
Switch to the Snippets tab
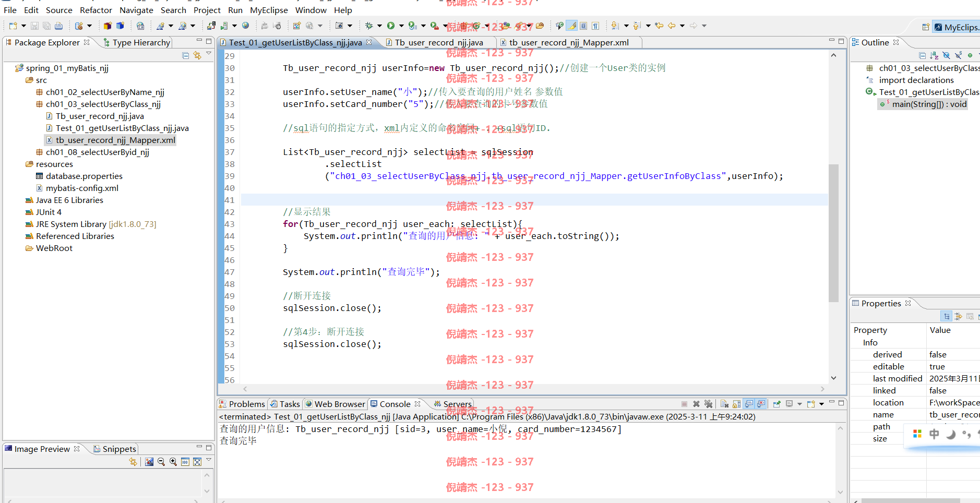115,449
